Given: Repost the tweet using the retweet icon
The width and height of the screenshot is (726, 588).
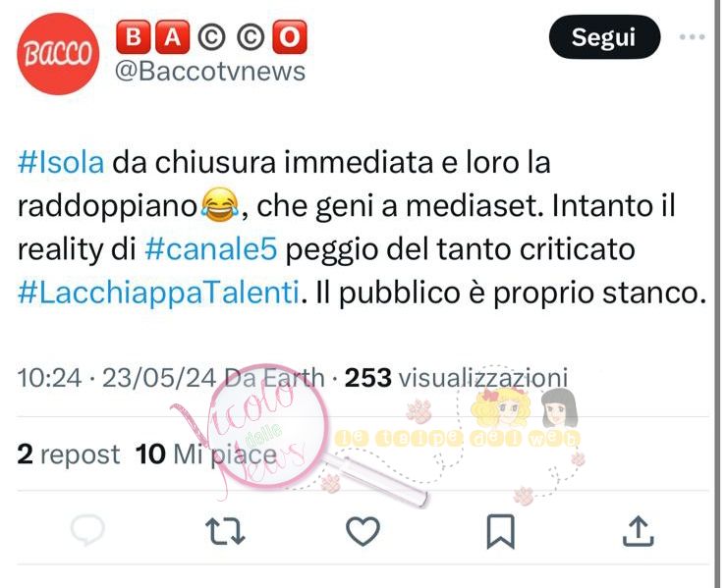Looking at the screenshot, I should 225,532.
